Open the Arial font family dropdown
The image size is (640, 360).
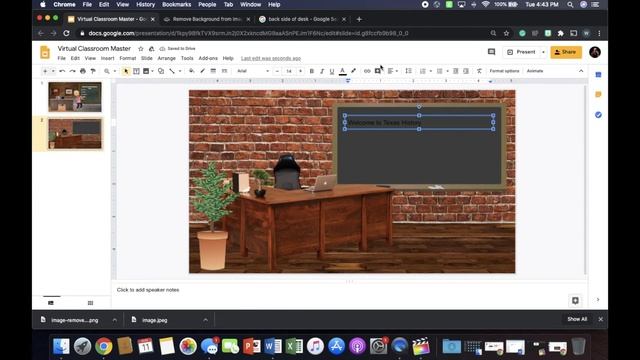tap(253, 71)
